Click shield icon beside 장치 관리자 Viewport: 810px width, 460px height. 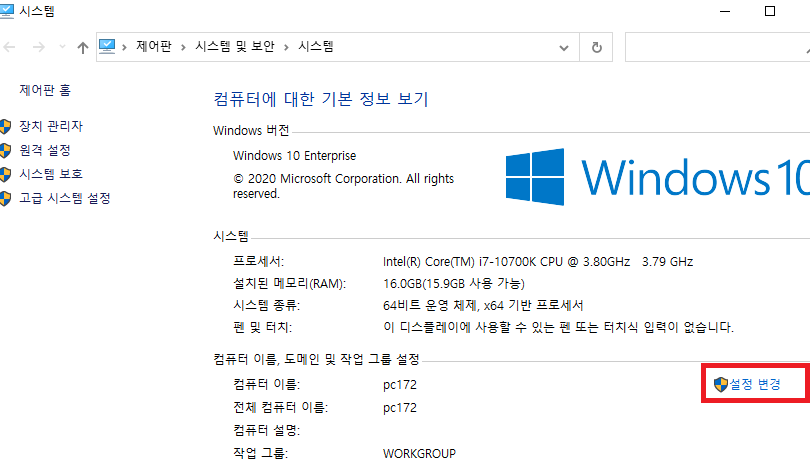pyautogui.click(x=5, y=127)
